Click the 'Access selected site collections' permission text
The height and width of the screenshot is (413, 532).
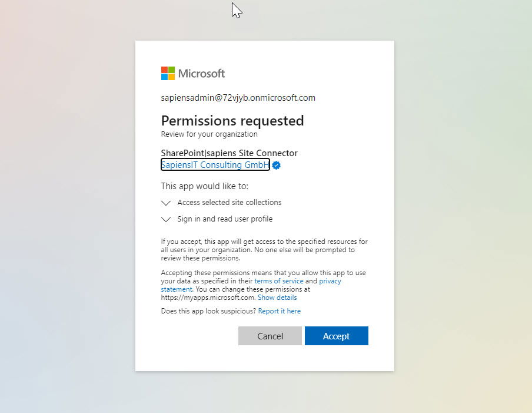click(x=230, y=203)
